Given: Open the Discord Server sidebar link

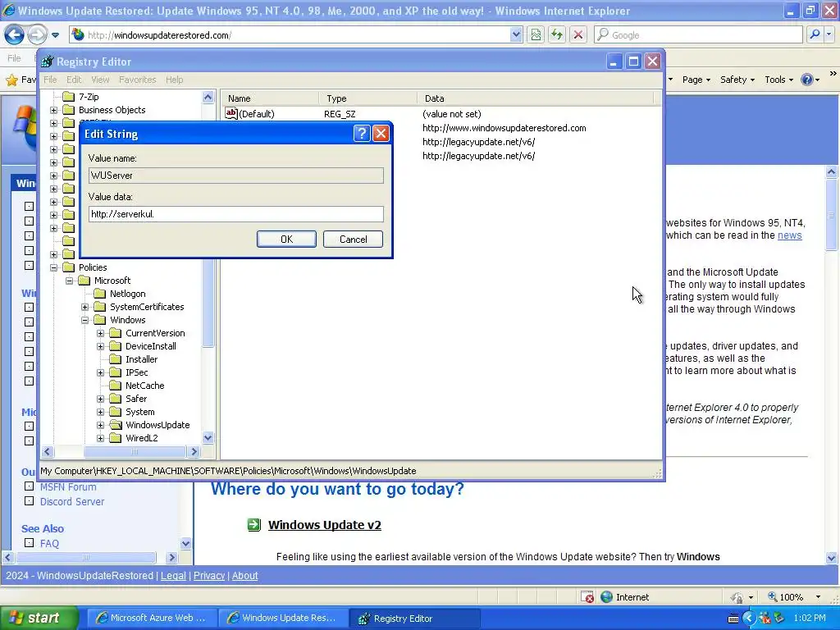Looking at the screenshot, I should (72, 502).
